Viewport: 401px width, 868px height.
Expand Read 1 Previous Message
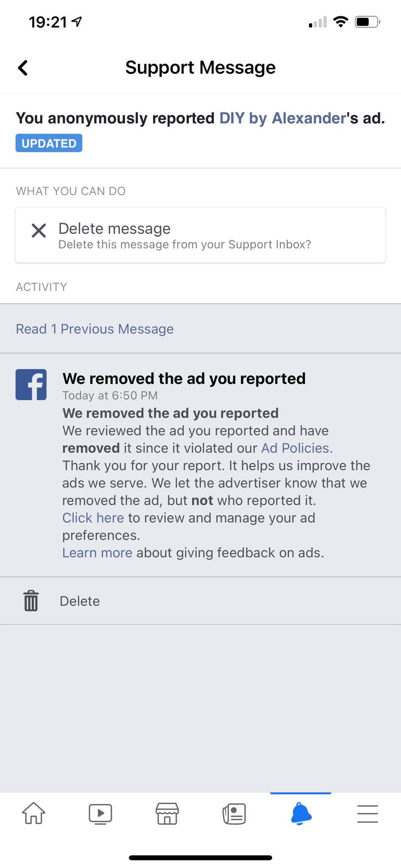pos(94,329)
